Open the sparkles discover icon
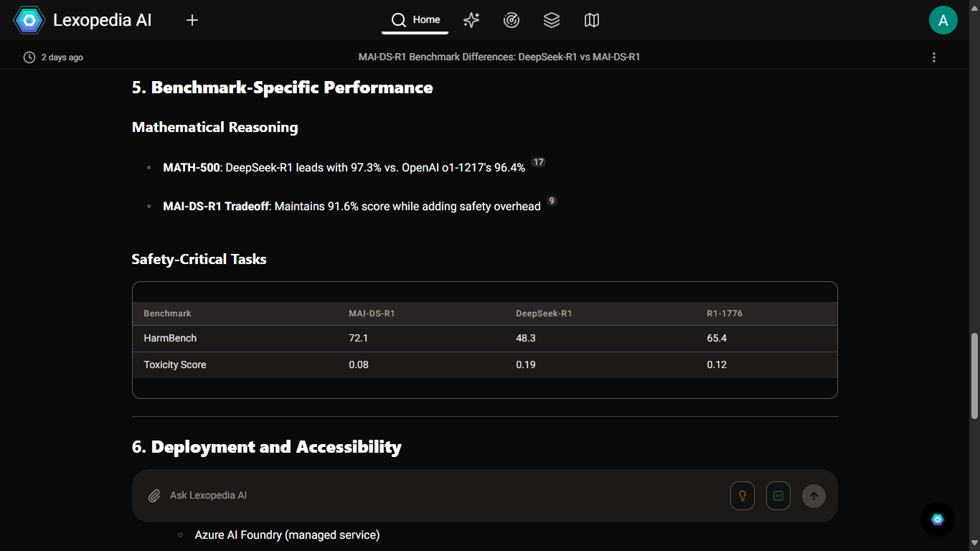The height and width of the screenshot is (551, 980). pos(471,20)
